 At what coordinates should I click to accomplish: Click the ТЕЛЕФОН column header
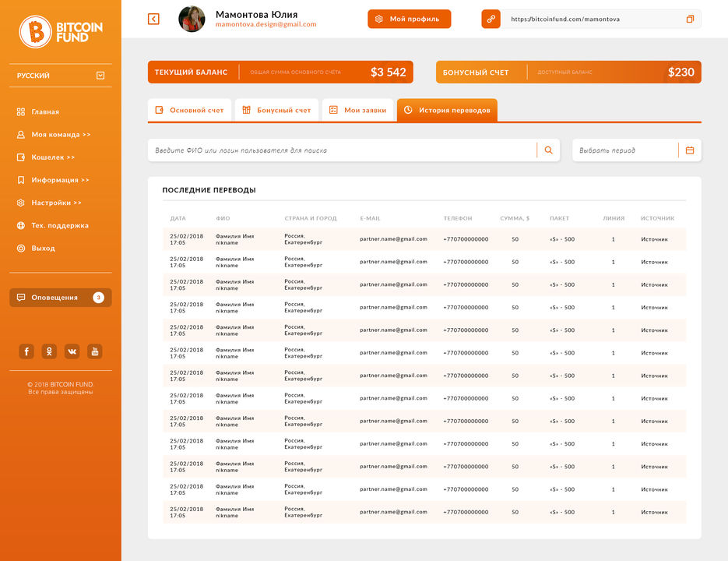coord(458,218)
